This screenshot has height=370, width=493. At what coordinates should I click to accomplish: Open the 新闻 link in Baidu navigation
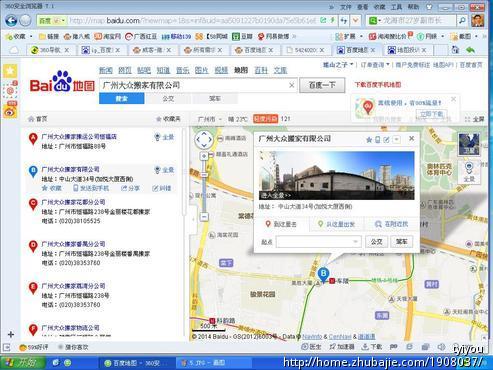(x=106, y=70)
